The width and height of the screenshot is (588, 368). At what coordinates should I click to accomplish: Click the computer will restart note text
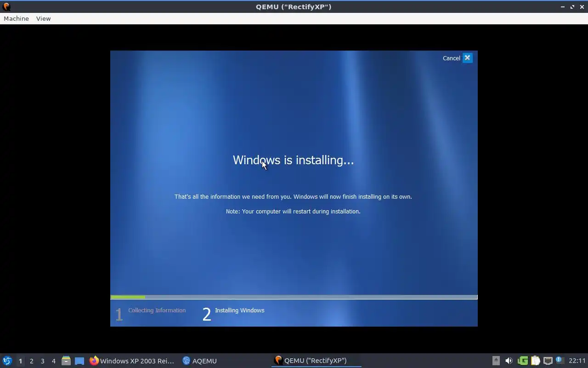293,212
